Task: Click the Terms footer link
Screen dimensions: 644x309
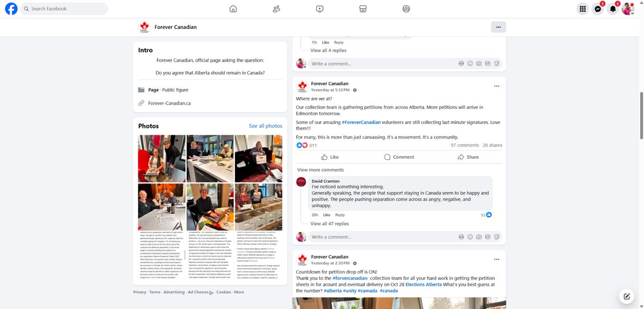Action: coord(155,292)
